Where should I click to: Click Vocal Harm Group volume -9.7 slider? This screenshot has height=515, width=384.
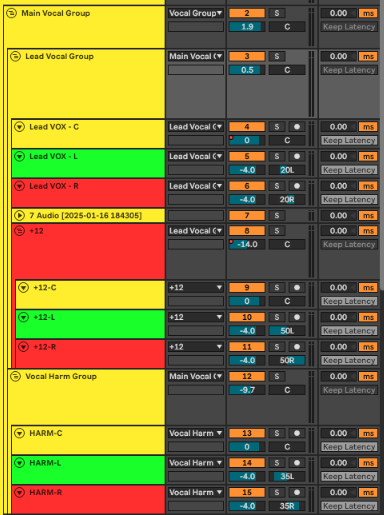pos(247,390)
